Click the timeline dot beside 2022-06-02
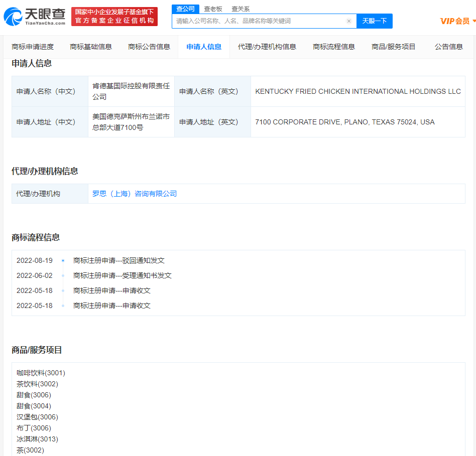Viewport: 476px width, 456px height. coord(62,275)
